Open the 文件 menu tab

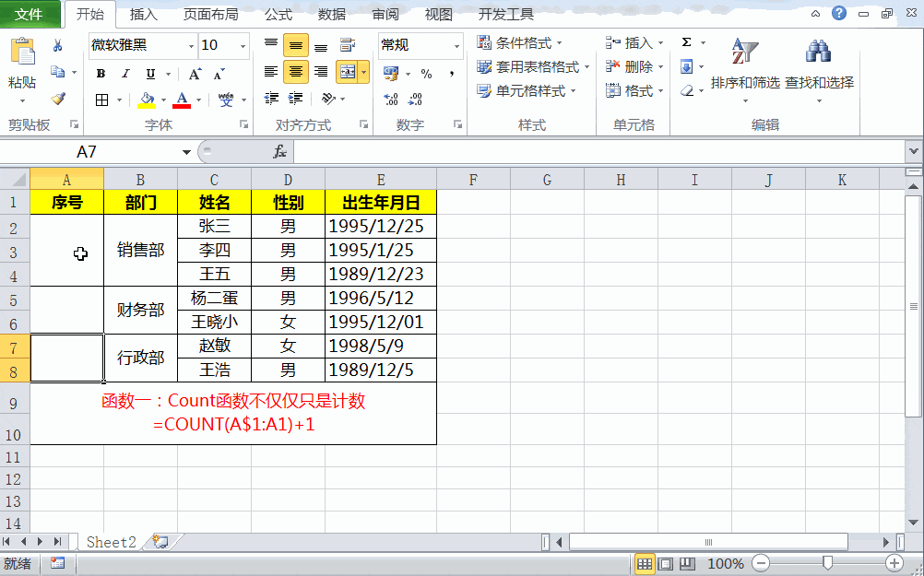tap(30, 14)
